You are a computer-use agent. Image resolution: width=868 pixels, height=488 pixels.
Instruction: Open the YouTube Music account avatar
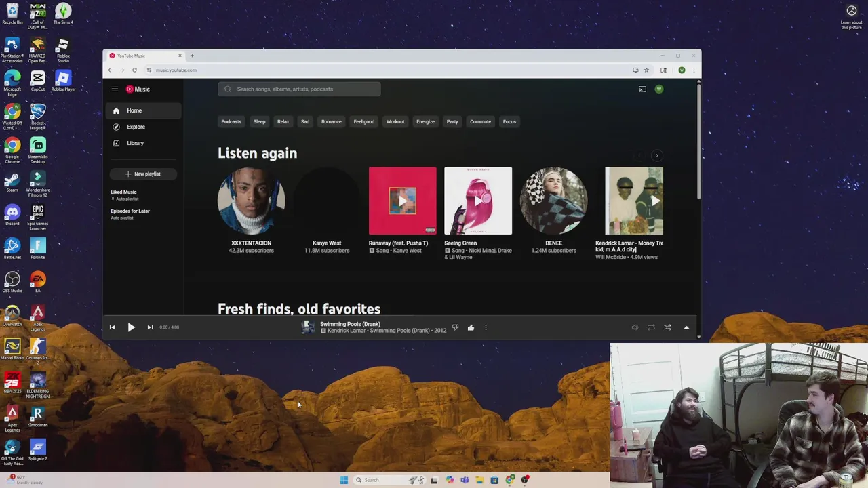tap(658, 89)
